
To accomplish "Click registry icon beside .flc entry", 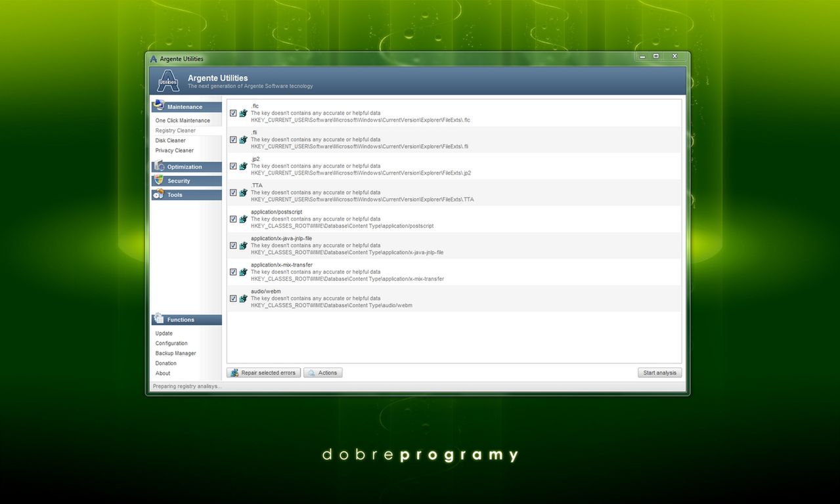I will pos(243,113).
